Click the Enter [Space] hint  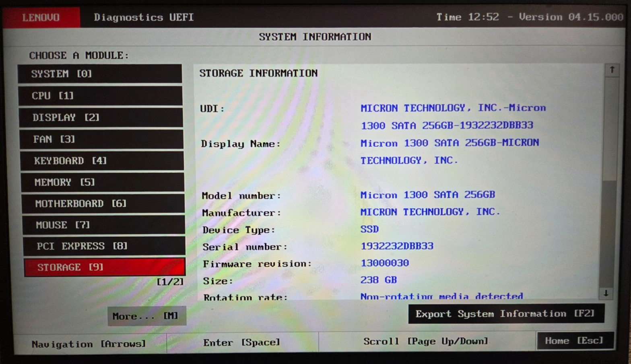click(x=241, y=342)
